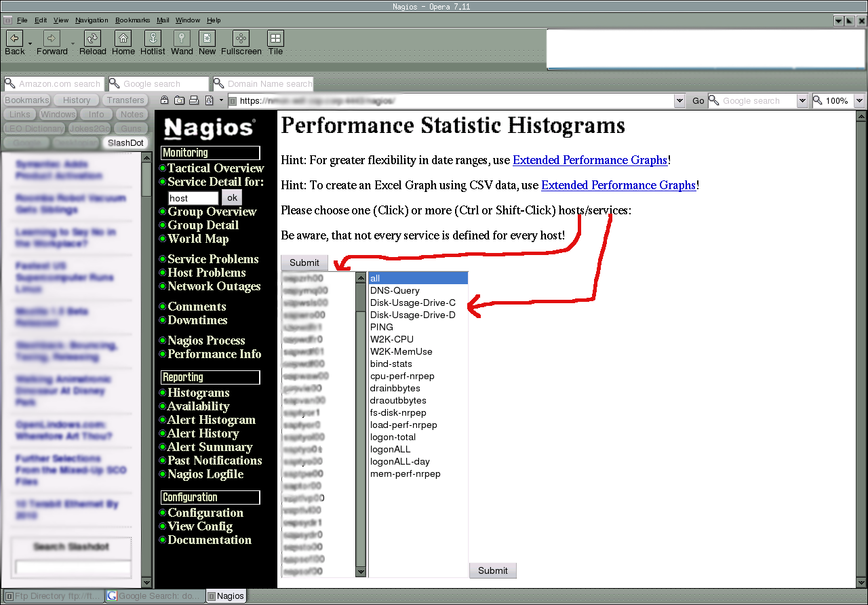
Task: Open the 100% zoom level dropdown
Action: pyautogui.click(x=859, y=100)
